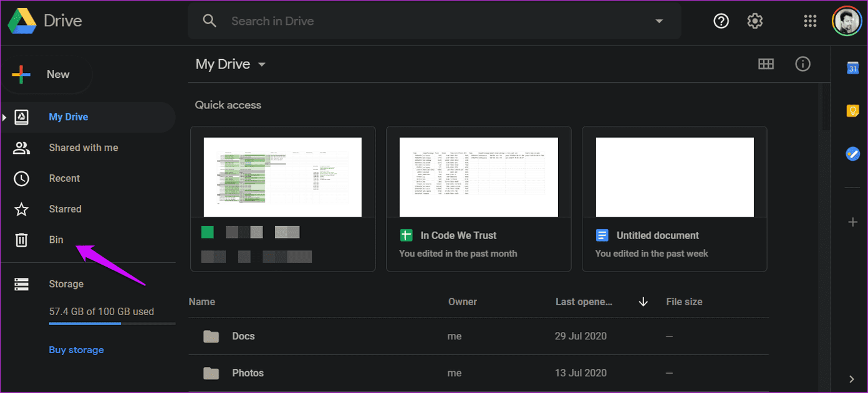Click the Docs folder icon
The image size is (868, 393).
pos(211,336)
